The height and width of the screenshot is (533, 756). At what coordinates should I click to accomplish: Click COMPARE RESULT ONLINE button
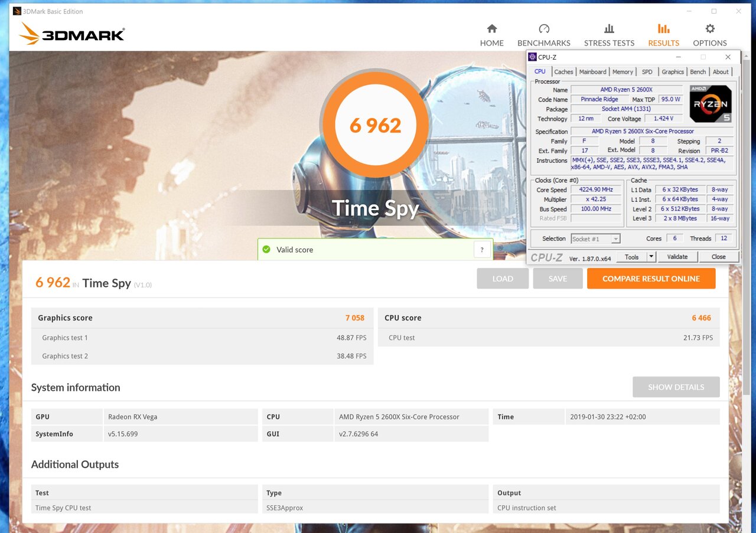[x=651, y=279]
